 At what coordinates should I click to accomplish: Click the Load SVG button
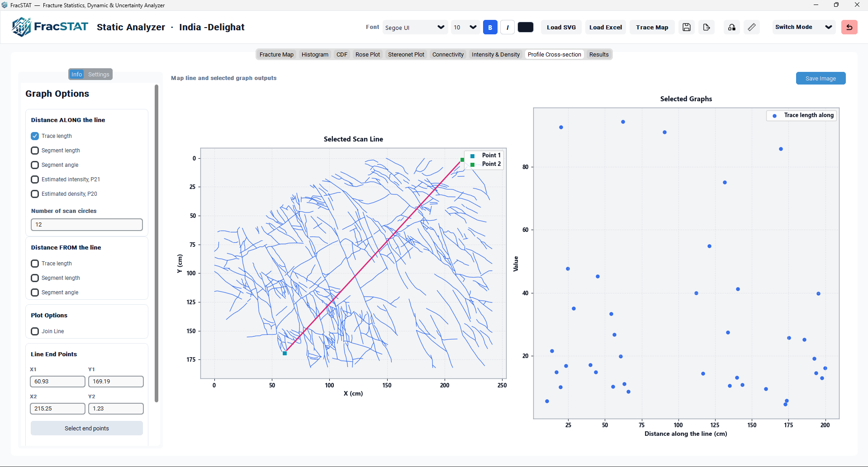point(561,27)
